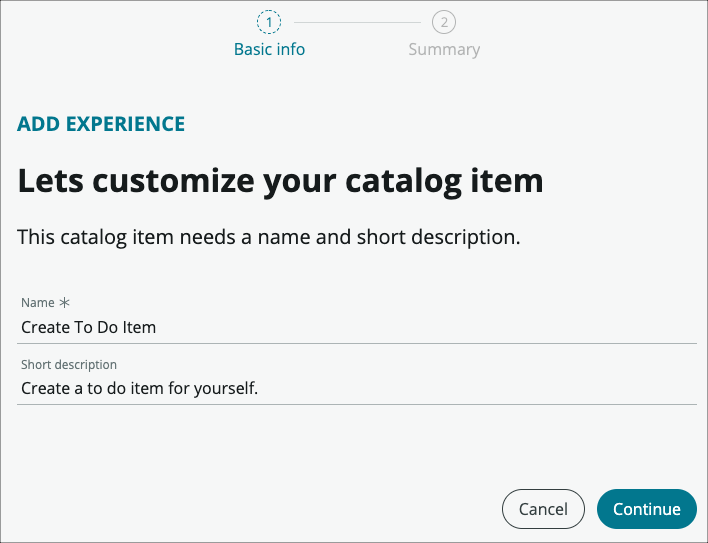Click the word 'yourself' in Short description
The image size is (708, 543).
[x=225, y=388]
